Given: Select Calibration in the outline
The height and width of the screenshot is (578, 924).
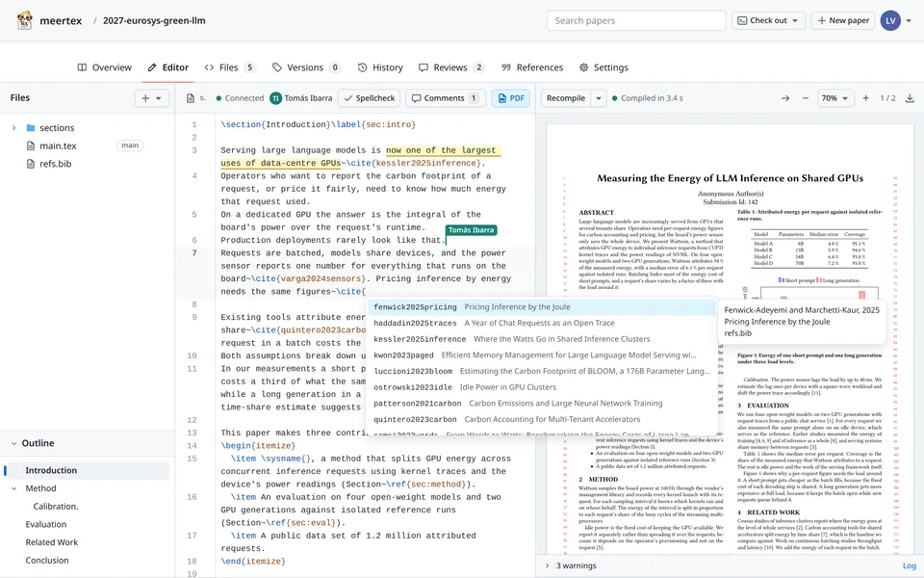Looking at the screenshot, I should [x=56, y=507].
